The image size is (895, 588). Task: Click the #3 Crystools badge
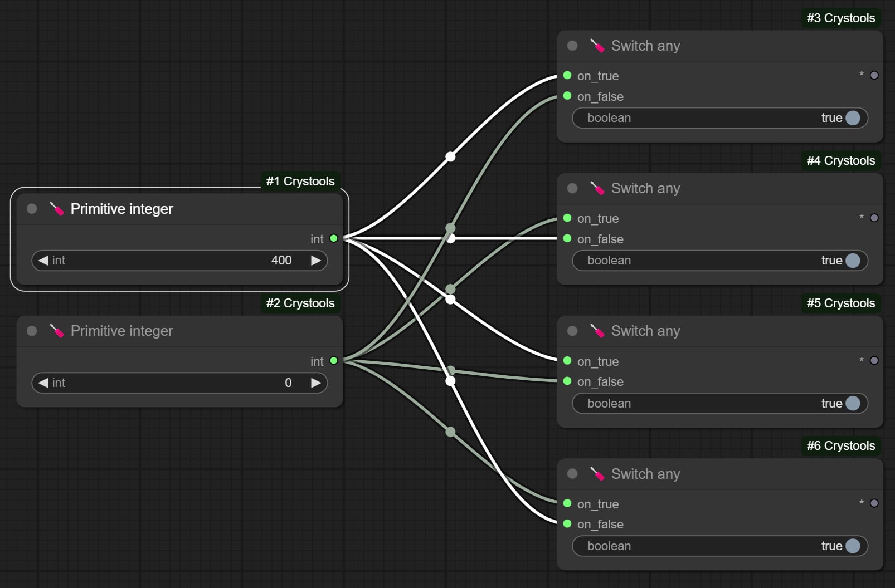pos(841,18)
